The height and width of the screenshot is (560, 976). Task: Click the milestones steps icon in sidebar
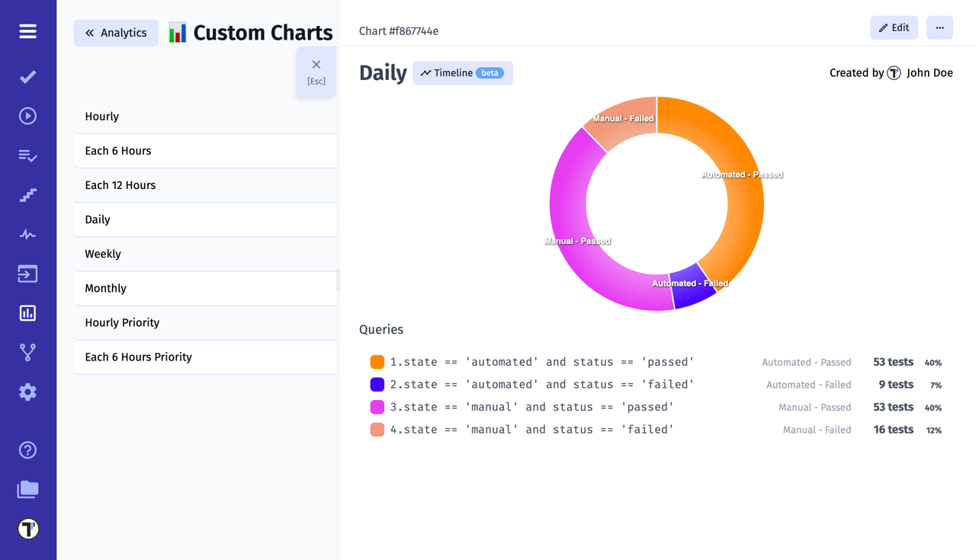(27, 194)
